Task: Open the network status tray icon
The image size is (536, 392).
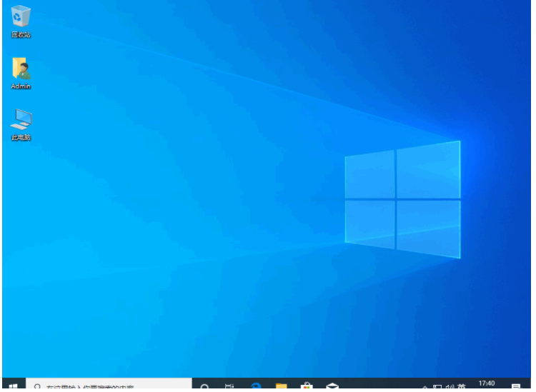Action: (x=437, y=387)
